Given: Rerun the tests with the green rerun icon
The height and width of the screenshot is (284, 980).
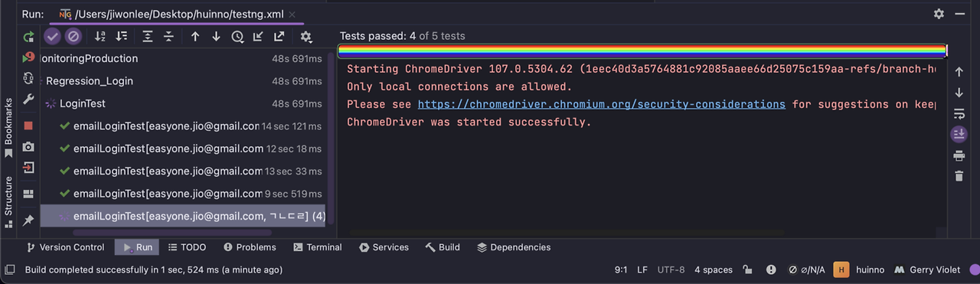Looking at the screenshot, I should click(28, 36).
